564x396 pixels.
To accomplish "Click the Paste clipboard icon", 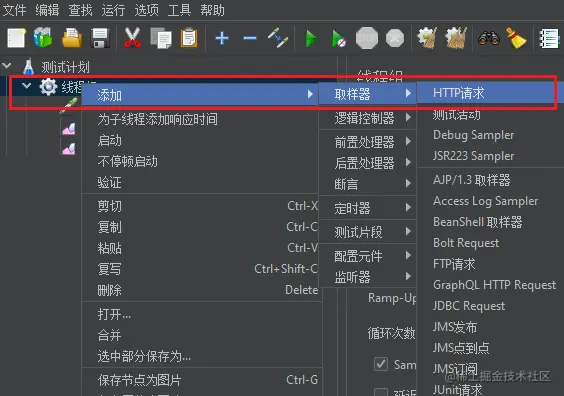I will tap(189, 38).
